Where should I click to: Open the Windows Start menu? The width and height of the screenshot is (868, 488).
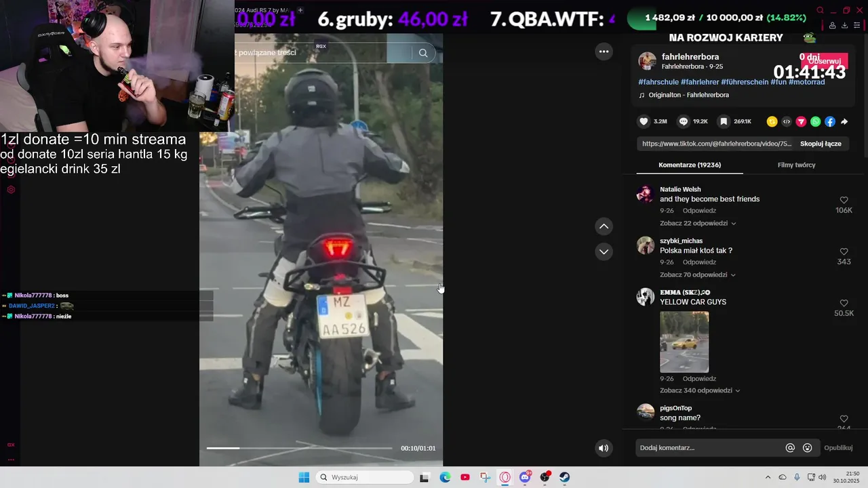tap(304, 477)
